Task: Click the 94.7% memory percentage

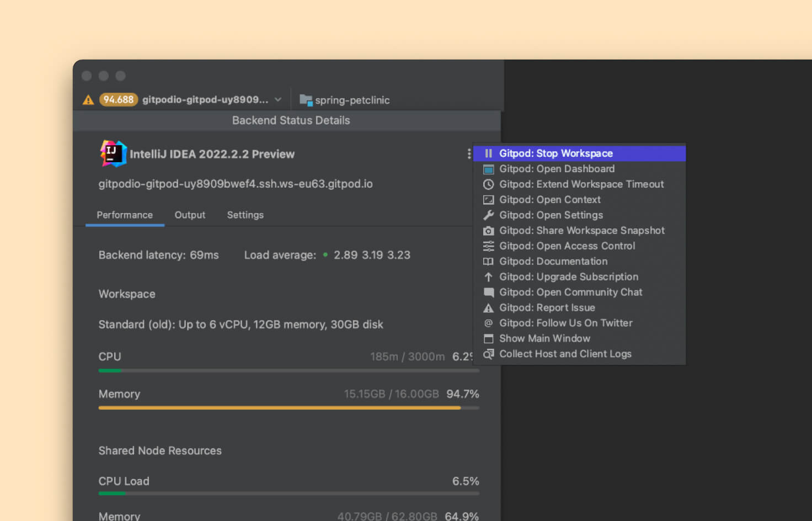Action: point(462,394)
